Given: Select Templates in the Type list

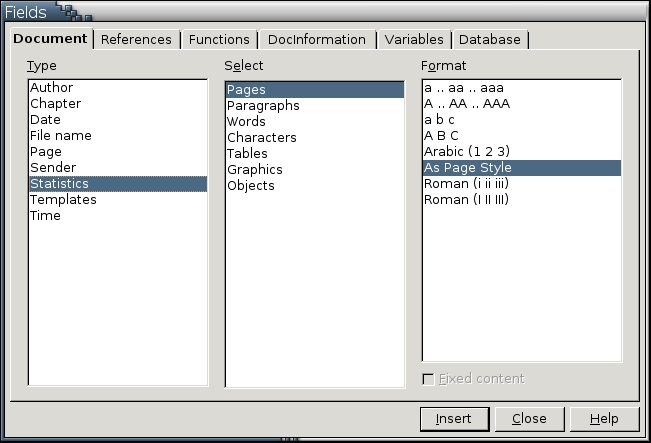Looking at the screenshot, I should pyautogui.click(x=63, y=200).
